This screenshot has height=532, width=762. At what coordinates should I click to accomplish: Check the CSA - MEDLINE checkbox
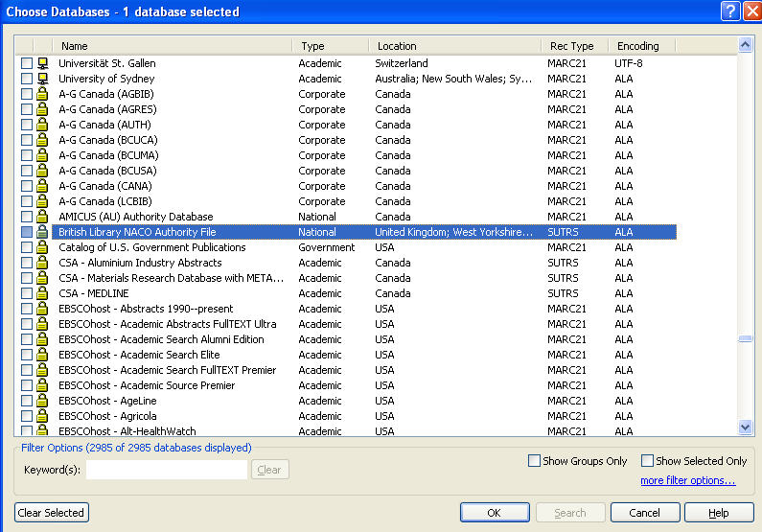click(27, 293)
